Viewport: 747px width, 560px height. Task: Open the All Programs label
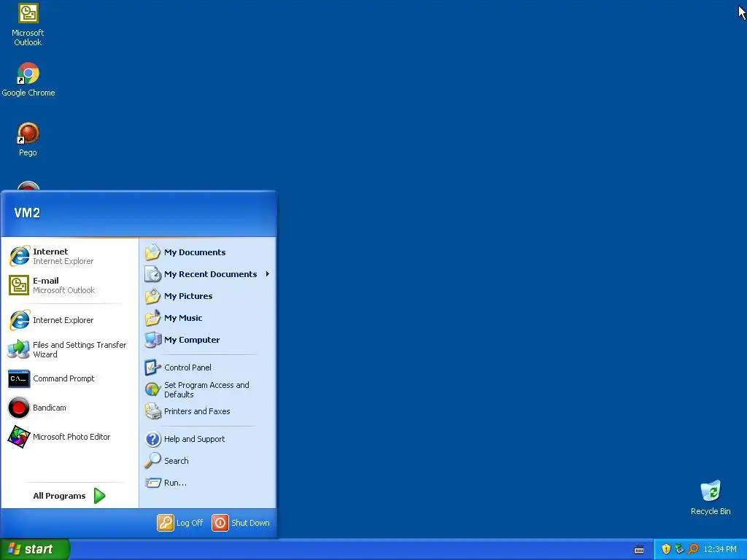(x=59, y=496)
